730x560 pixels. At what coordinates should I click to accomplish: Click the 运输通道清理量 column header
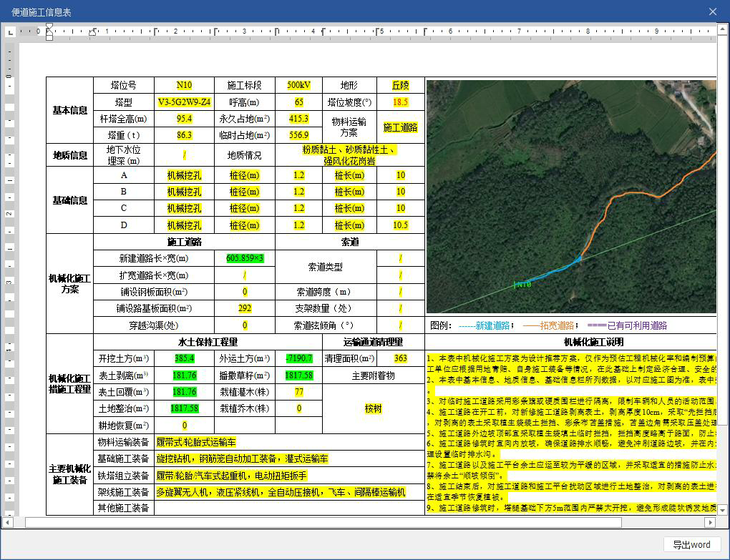374,342
